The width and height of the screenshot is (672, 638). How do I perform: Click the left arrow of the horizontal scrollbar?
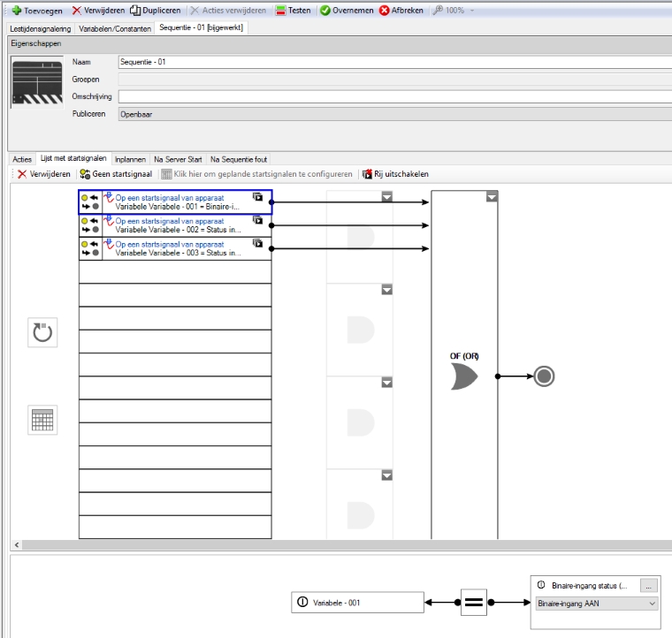(x=15, y=545)
